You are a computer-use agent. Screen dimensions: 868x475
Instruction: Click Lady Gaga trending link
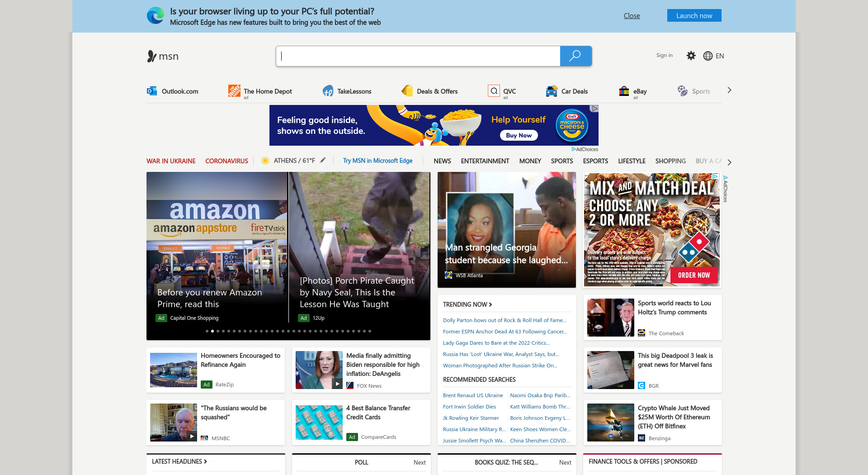coord(496,343)
